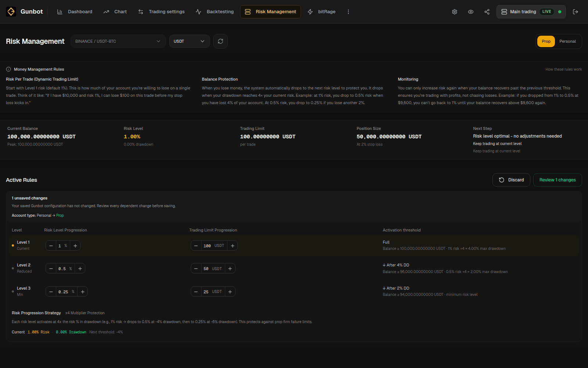Increase Level 2 trading limit 50 USDT
Image resolution: width=588 pixels, height=368 pixels.
coord(230,269)
